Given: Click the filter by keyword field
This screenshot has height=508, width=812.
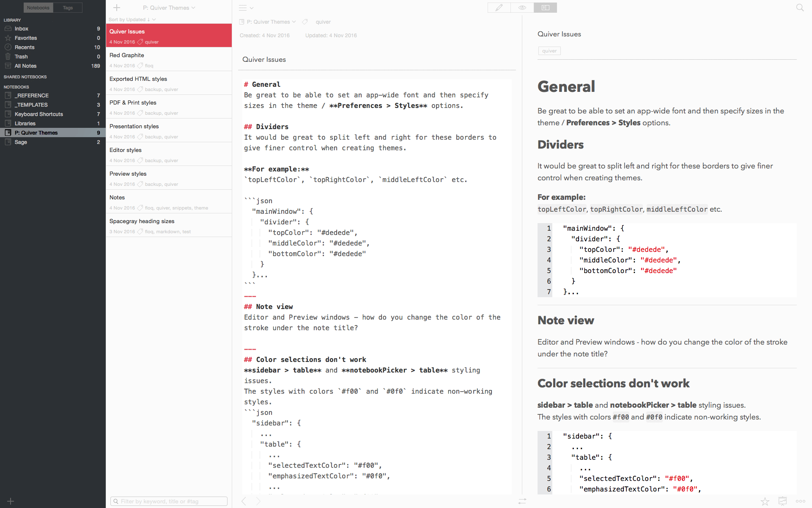Looking at the screenshot, I should (169, 501).
